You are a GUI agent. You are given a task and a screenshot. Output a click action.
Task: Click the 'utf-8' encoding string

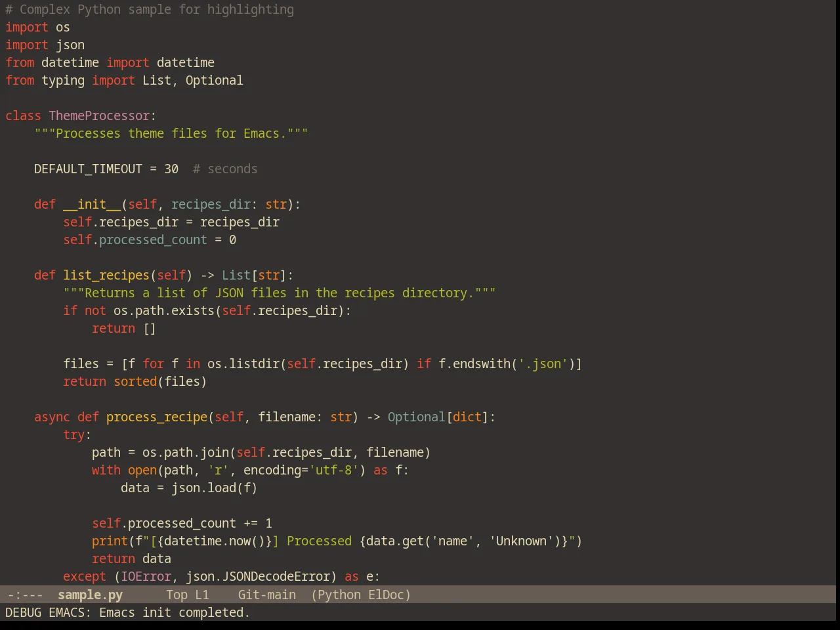(333, 470)
